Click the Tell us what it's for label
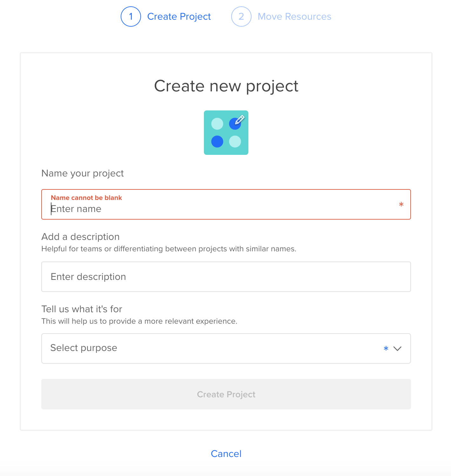The height and width of the screenshot is (476, 451). pyautogui.click(x=82, y=309)
